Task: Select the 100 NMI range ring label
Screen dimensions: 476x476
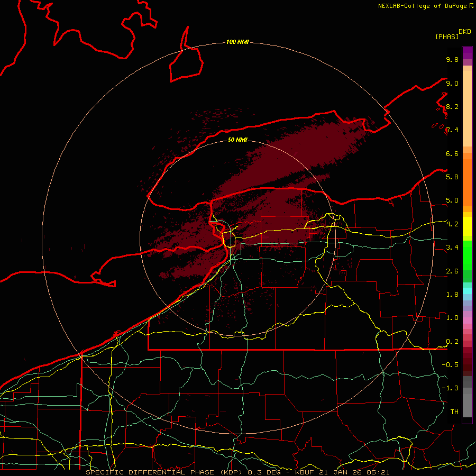Action: coord(237,42)
